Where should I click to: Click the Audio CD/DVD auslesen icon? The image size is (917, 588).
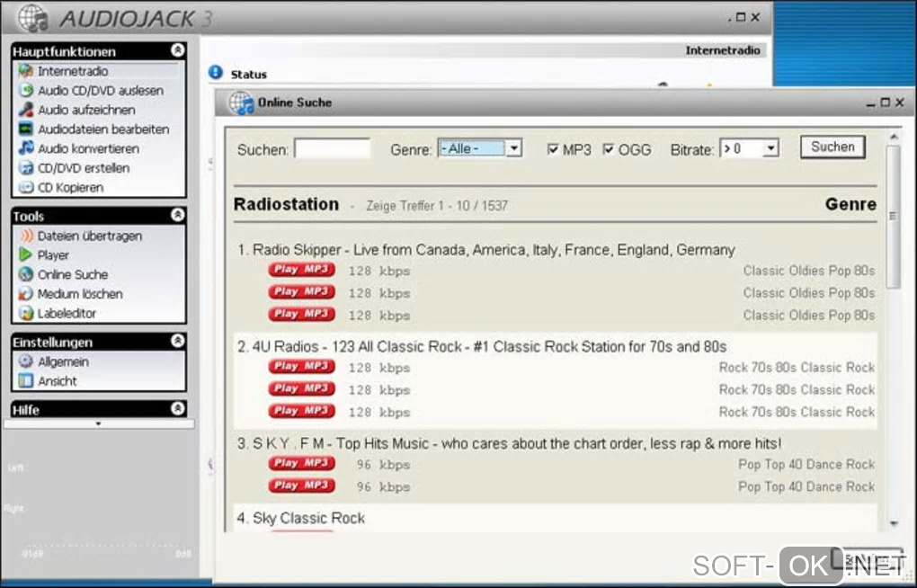point(25,91)
